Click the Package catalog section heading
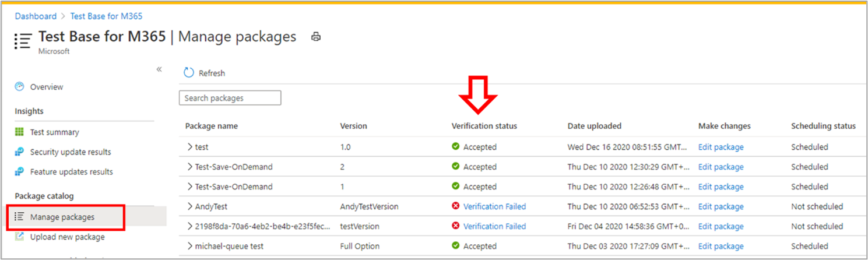868x260 pixels. tap(44, 196)
